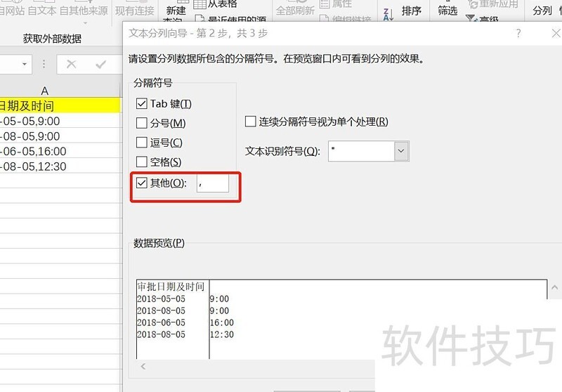Click the formula bar cancel X icon
The image size is (562, 392).
[x=72, y=65]
